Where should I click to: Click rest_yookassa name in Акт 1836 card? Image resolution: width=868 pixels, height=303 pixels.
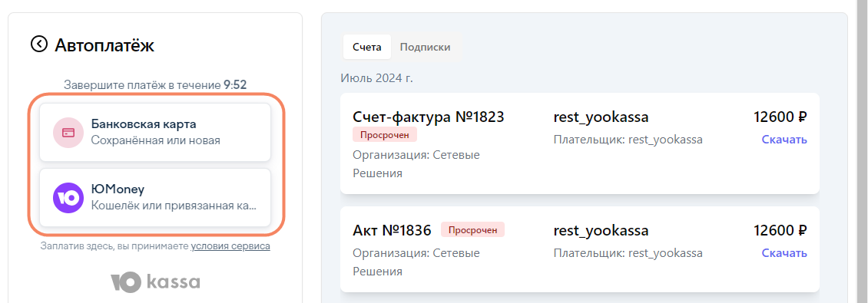pos(601,231)
